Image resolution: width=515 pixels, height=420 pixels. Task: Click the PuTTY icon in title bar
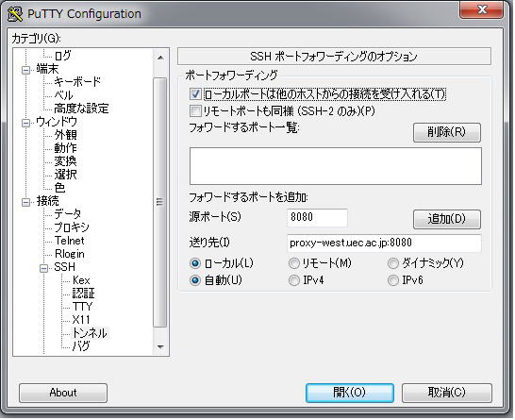coord(15,14)
